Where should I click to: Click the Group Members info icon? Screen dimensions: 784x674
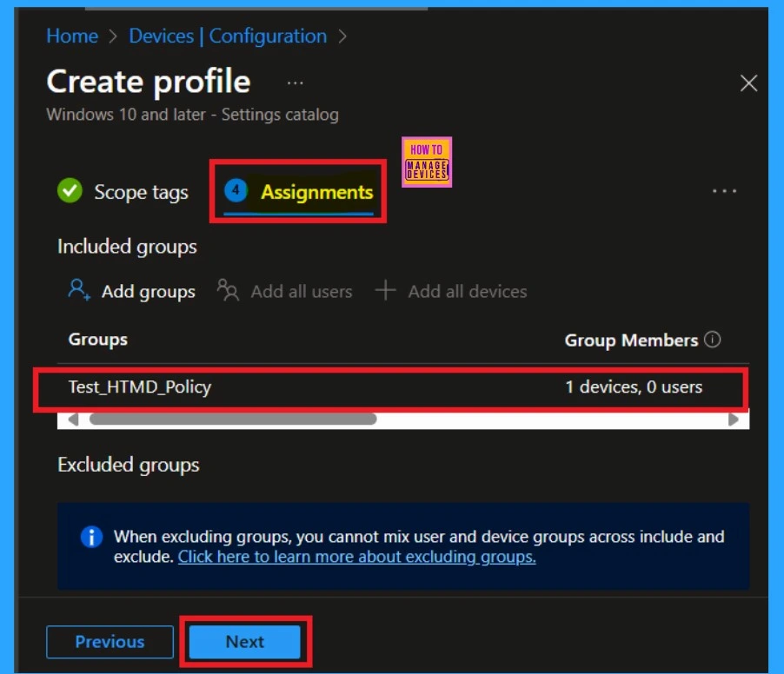click(x=713, y=340)
